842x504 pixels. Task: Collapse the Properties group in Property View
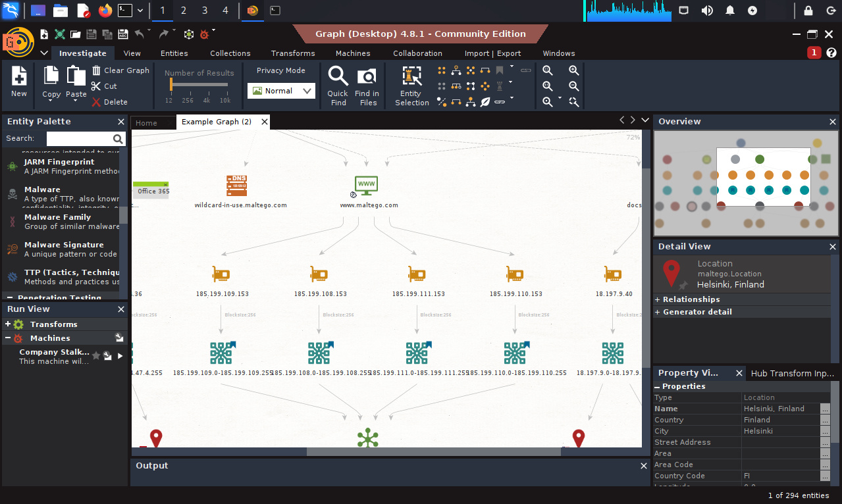[658, 386]
